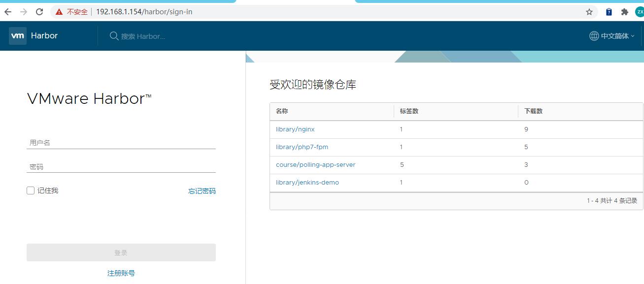This screenshot has width=644, height=284.
Task: Open the Extensions puzzle piece icon
Action: click(x=624, y=12)
